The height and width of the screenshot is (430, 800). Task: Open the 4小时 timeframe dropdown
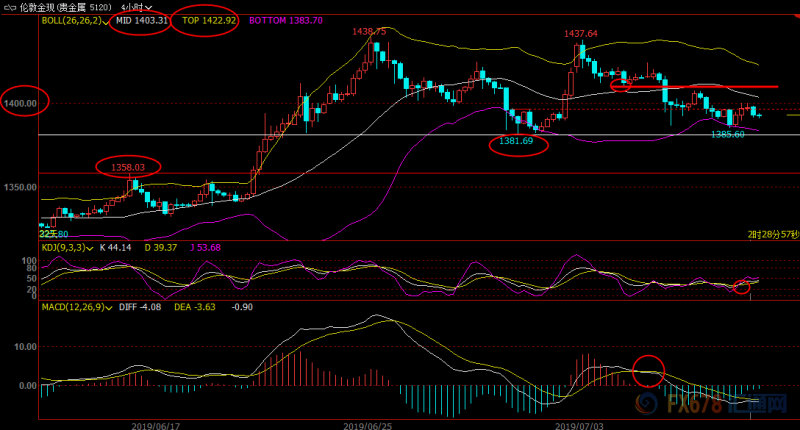[x=136, y=8]
